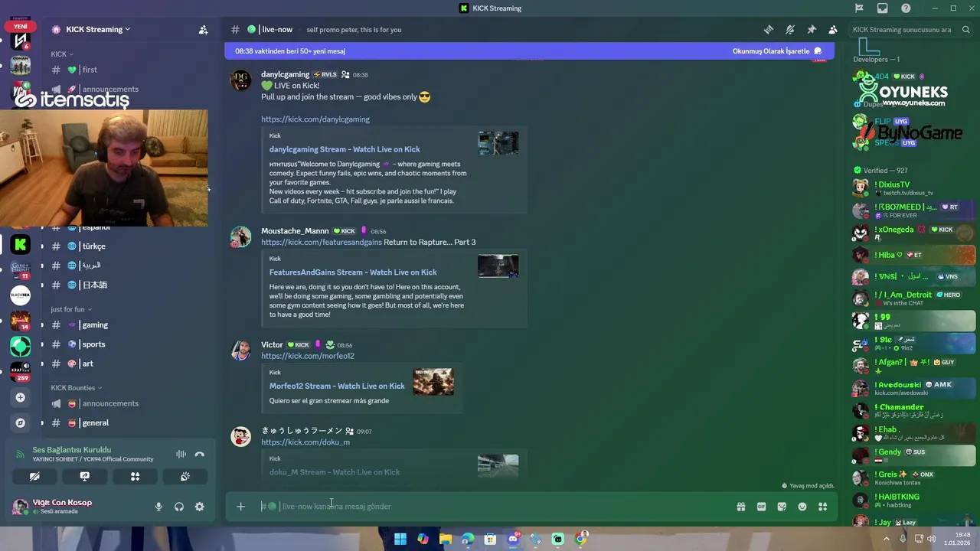Toggle the notification bell mute icon
The width and height of the screenshot is (980, 551).
click(x=790, y=30)
